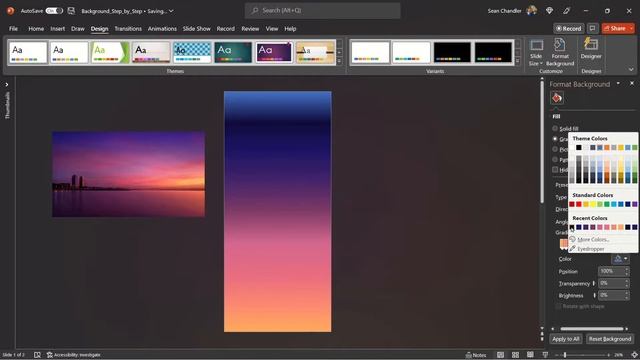Switch to the Animations tab
The height and width of the screenshot is (360, 640).
(162, 29)
